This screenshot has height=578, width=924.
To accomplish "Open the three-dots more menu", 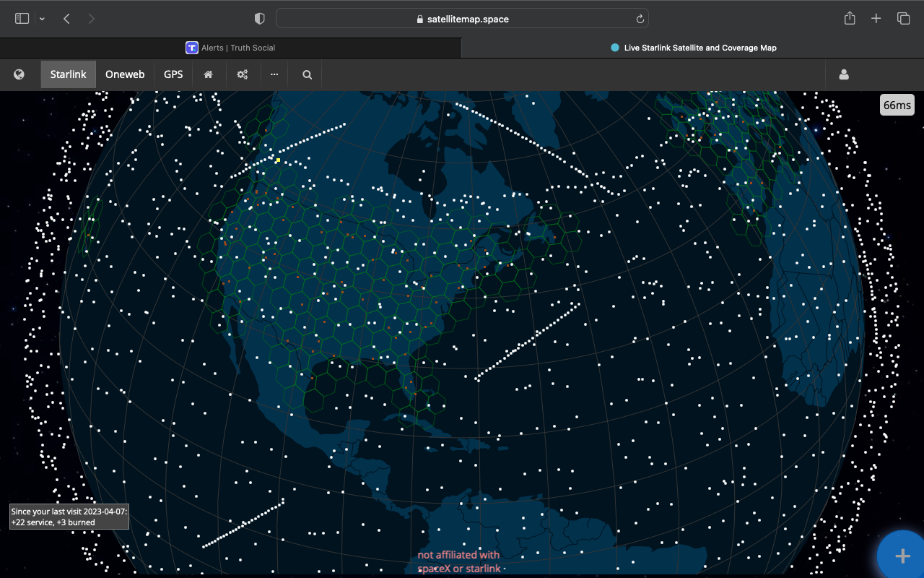I will click(x=274, y=74).
